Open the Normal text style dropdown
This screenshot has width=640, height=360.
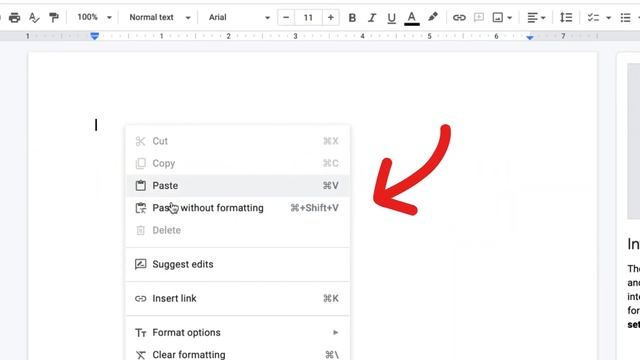pos(160,17)
